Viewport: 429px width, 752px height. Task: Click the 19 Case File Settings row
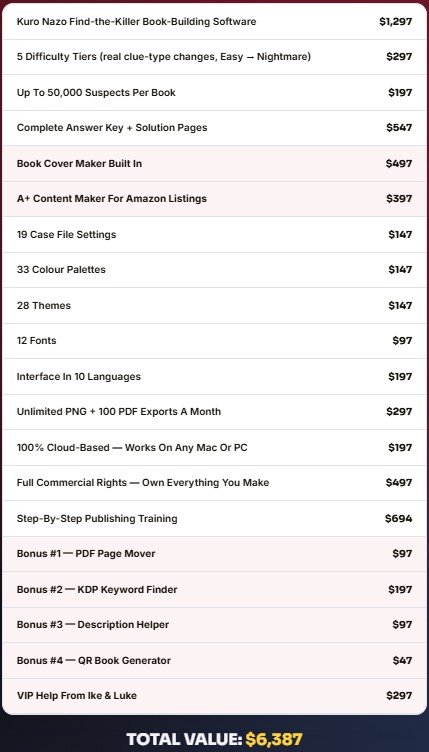214,235
